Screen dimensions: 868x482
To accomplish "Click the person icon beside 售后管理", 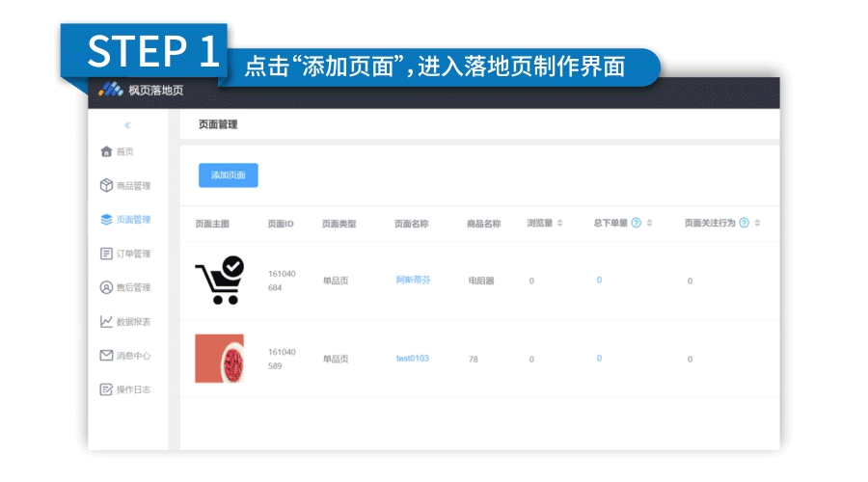I will [x=106, y=288].
